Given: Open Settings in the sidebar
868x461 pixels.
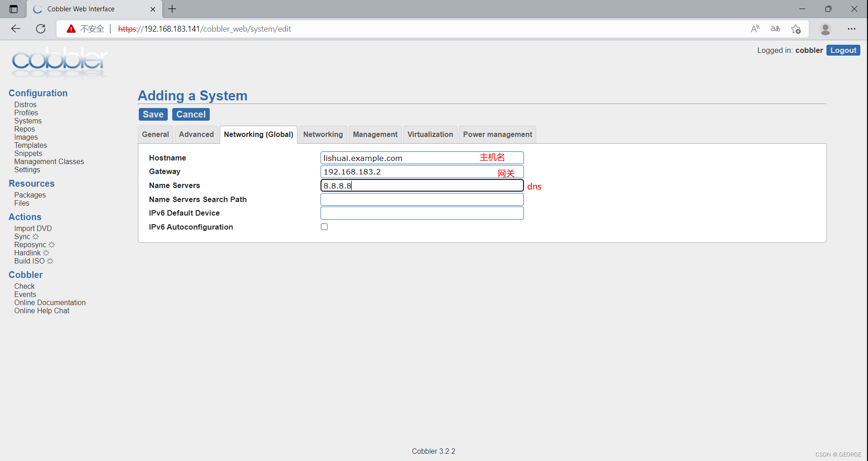Looking at the screenshot, I should 27,170.
